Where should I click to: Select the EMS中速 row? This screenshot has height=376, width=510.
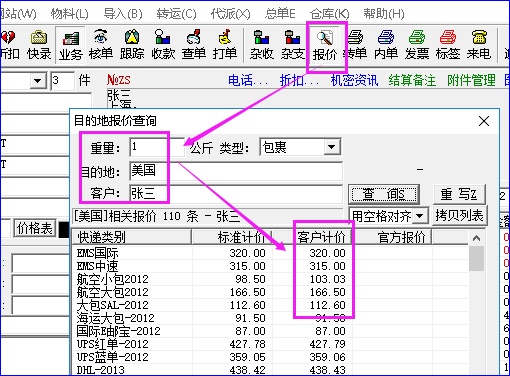coord(270,266)
